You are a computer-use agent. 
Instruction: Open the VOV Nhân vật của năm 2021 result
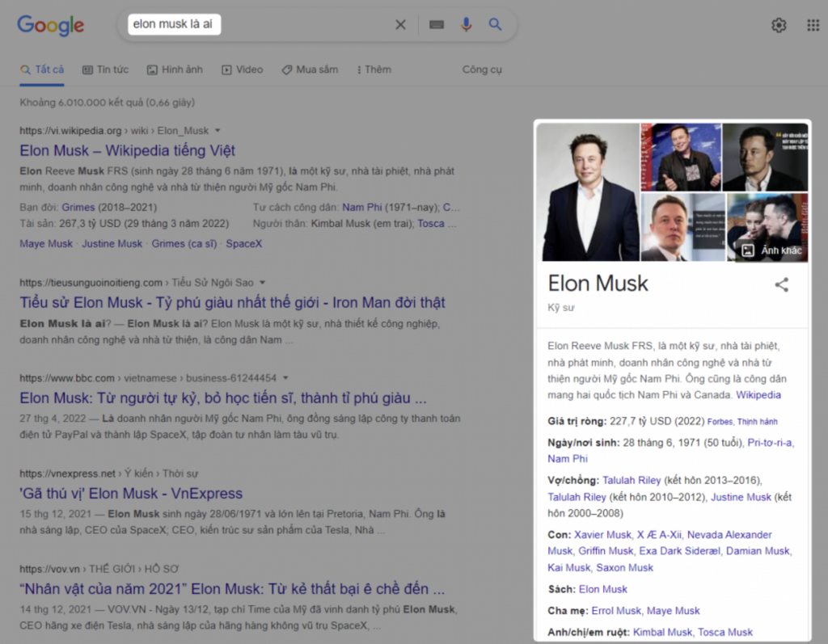coord(232,589)
